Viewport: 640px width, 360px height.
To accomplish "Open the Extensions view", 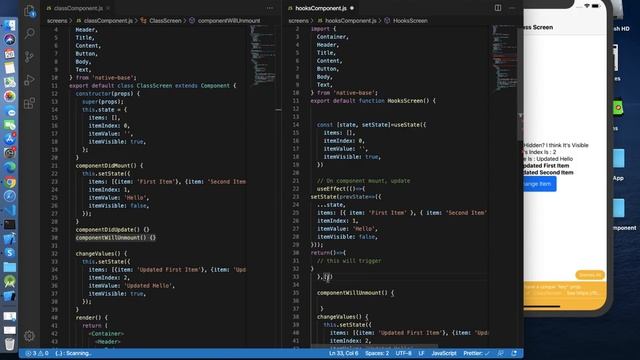I will [29, 103].
